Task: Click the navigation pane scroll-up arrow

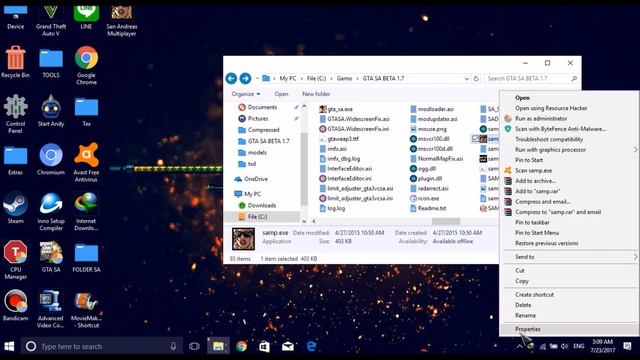Action: tap(304, 107)
